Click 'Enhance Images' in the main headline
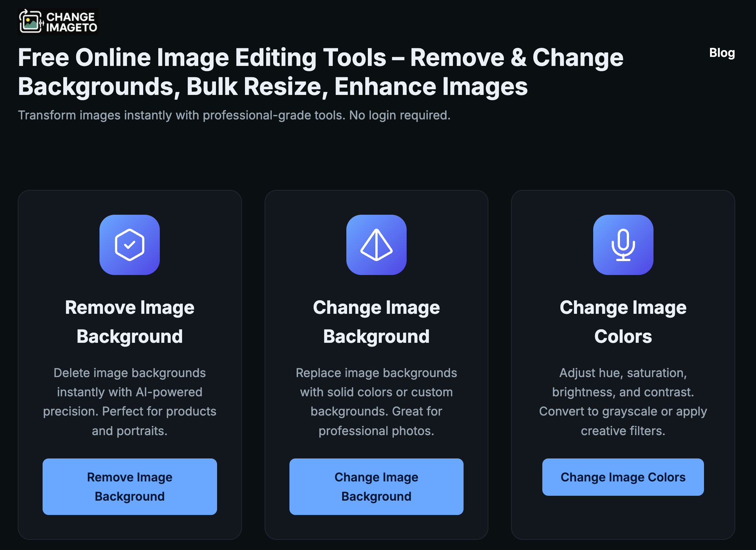The height and width of the screenshot is (550, 756). (431, 87)
